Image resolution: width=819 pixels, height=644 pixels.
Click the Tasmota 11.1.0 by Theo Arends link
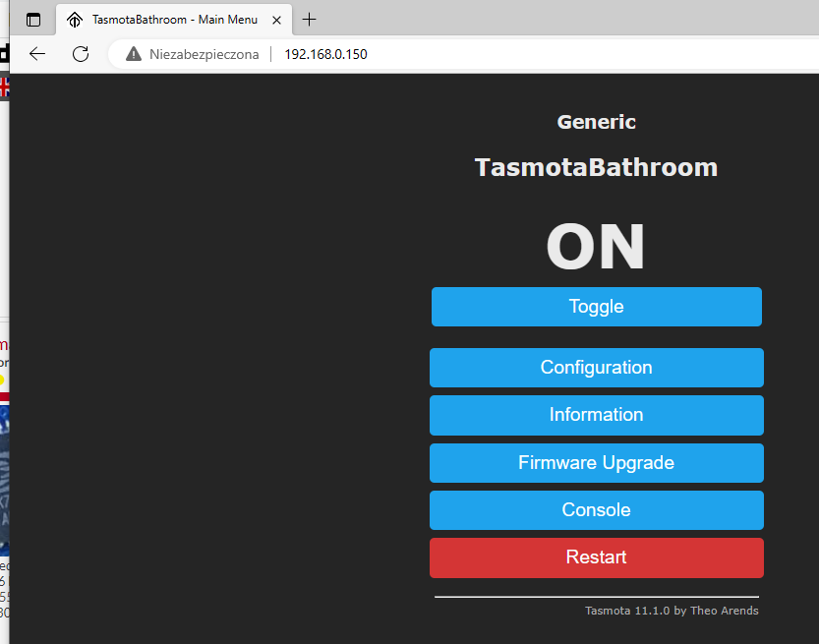click(x=672, y=611)
